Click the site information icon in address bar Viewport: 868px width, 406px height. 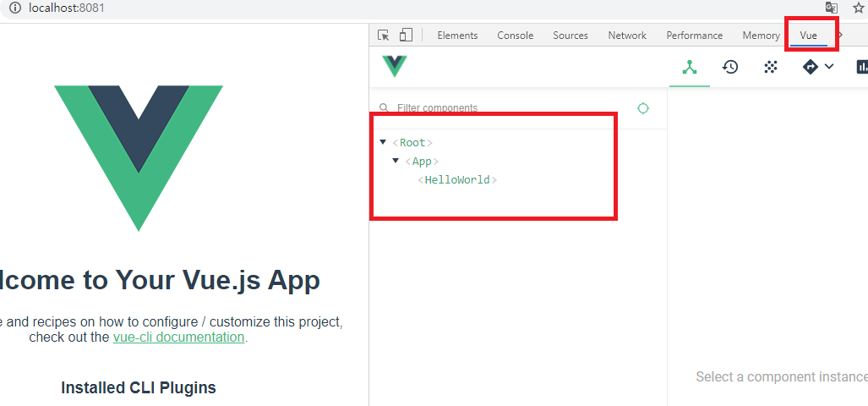click(x=15, y=8)
